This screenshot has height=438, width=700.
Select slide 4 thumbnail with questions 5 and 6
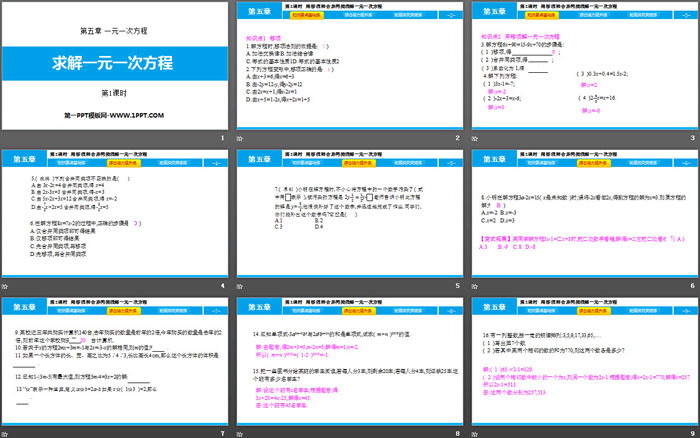[115, 214]
